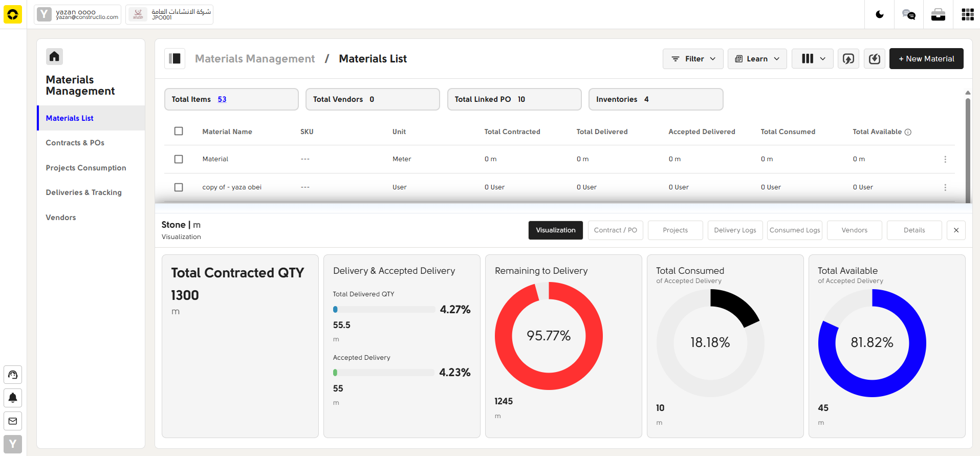
Task: Open the support headset icon
Action: click(x=13, y=375)
